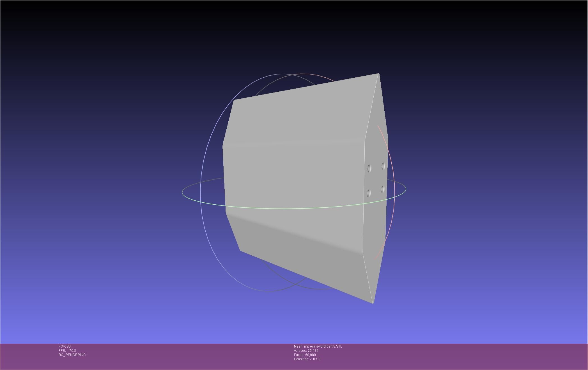Screen dimensions: 588x370
Task: Click the Vertices: 25,484 info line
Action: (x=306, y=351)
